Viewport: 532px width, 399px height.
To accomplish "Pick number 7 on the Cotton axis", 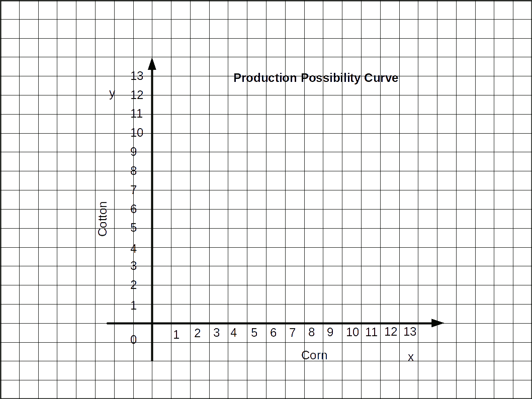I will tap(134, 190).
